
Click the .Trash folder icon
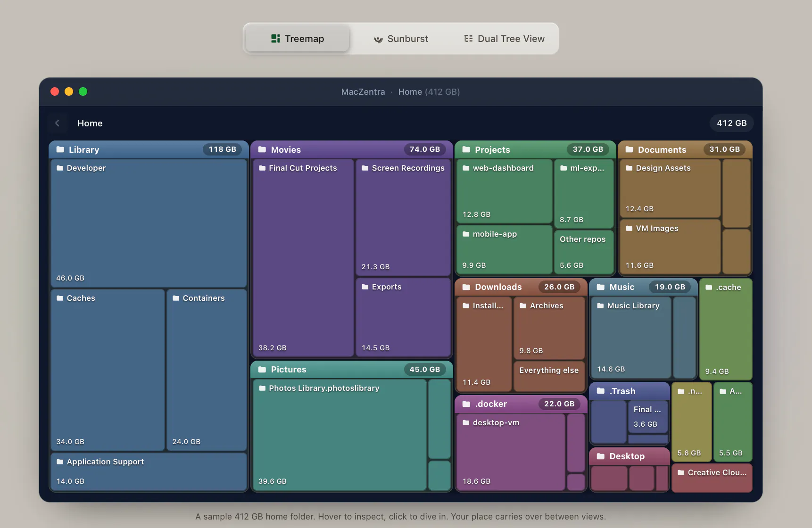pos(601,391)
